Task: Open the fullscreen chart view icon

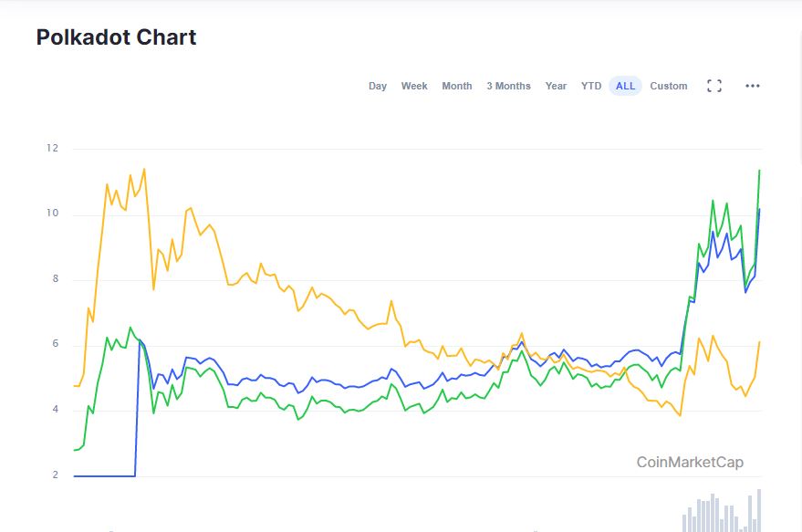Action: pos(714,86)
